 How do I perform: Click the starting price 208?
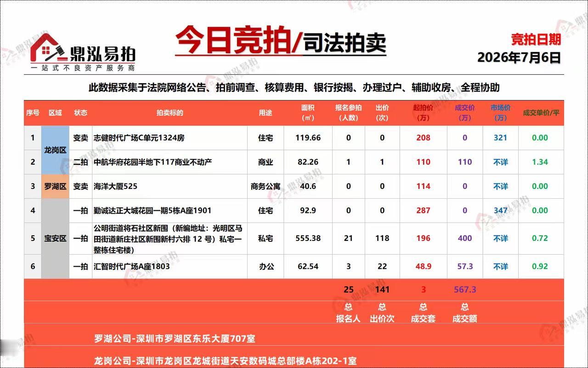coord(423,138)
